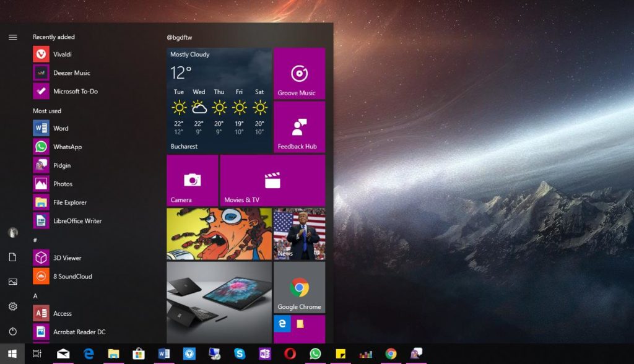Open the blue keyhole app in taskbar
634x364 pixels.
point(189,354)
